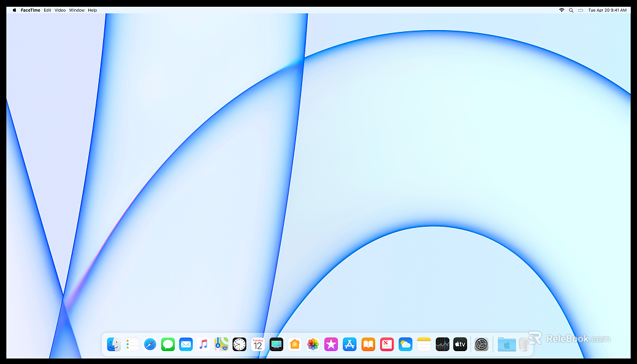Open the Video menu
The height and width of the screenshot is (364, 637).
coord(60,10)
